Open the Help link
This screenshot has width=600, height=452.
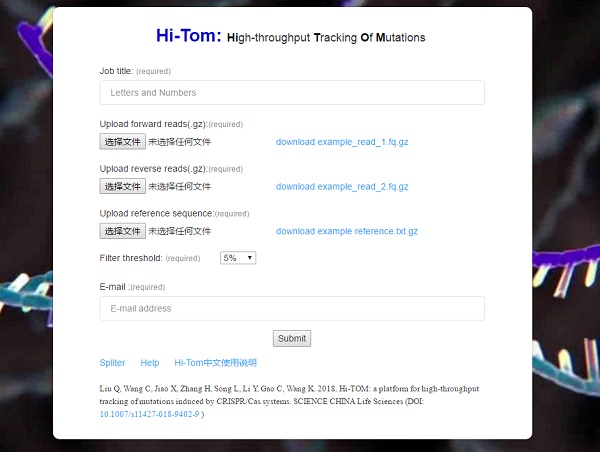(150, 363)
